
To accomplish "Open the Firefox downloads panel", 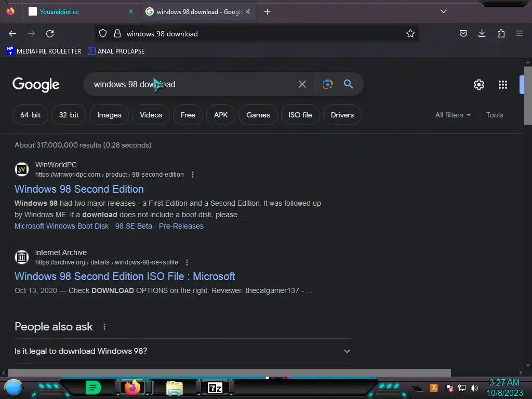I will 482,33.
